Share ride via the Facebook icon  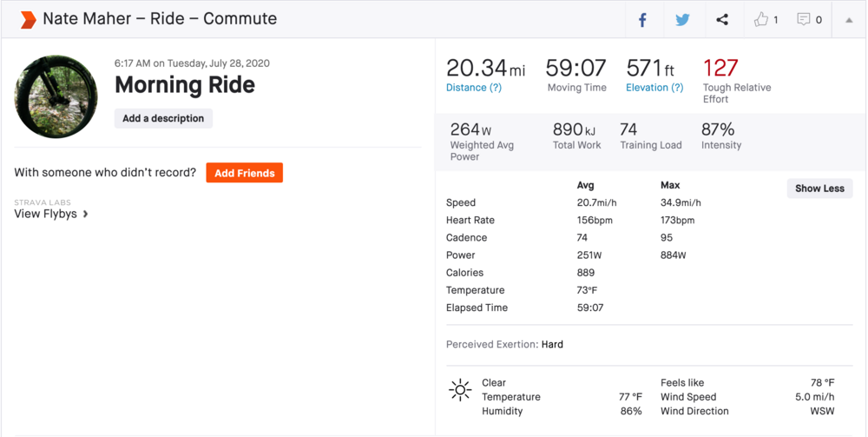(x=642, y=20)
